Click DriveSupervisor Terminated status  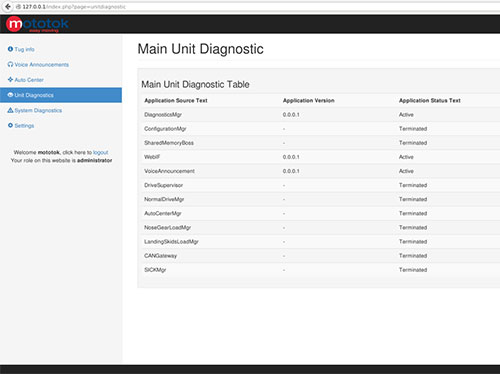coord(413,185)
